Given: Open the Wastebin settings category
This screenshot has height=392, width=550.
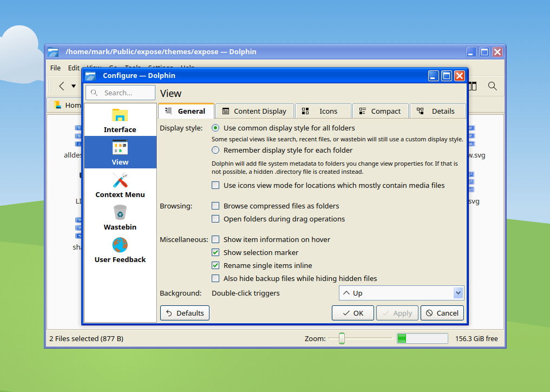Looking at the screenshot, I should pos(120,217).
